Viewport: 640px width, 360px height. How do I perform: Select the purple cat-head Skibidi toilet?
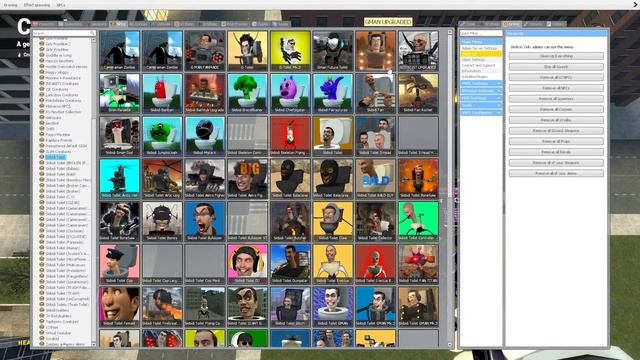pyautogui.click(x=290, y=93)
